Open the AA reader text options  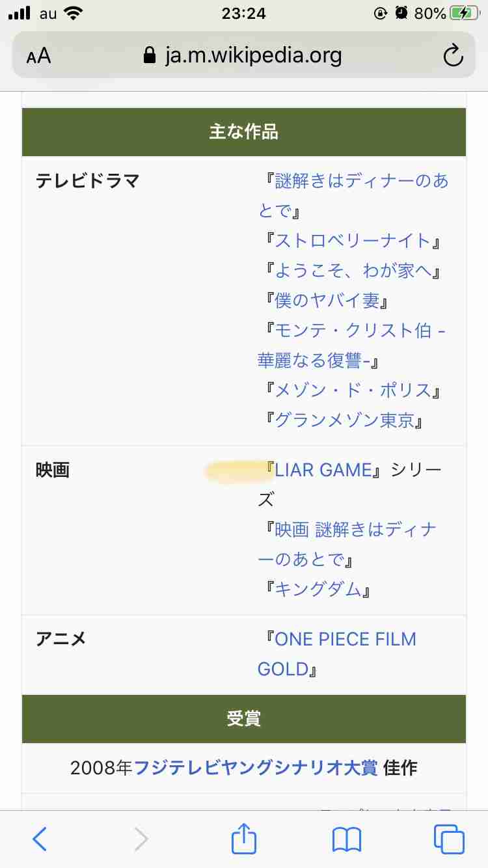39,56
